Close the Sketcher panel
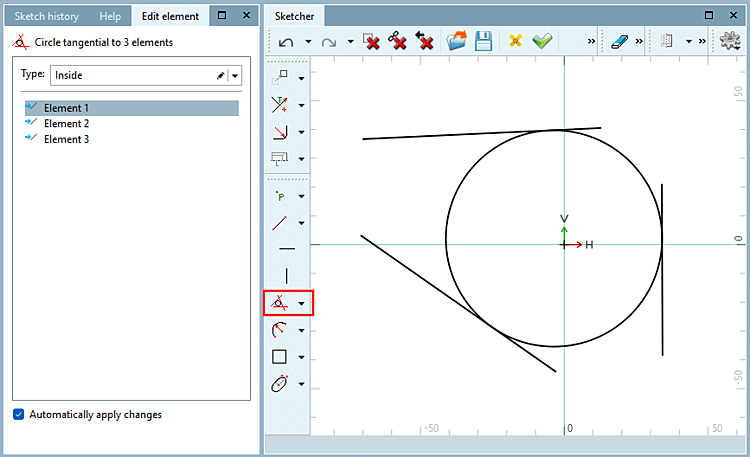This screenshot has width=750, height=457. tap(733, 15)
